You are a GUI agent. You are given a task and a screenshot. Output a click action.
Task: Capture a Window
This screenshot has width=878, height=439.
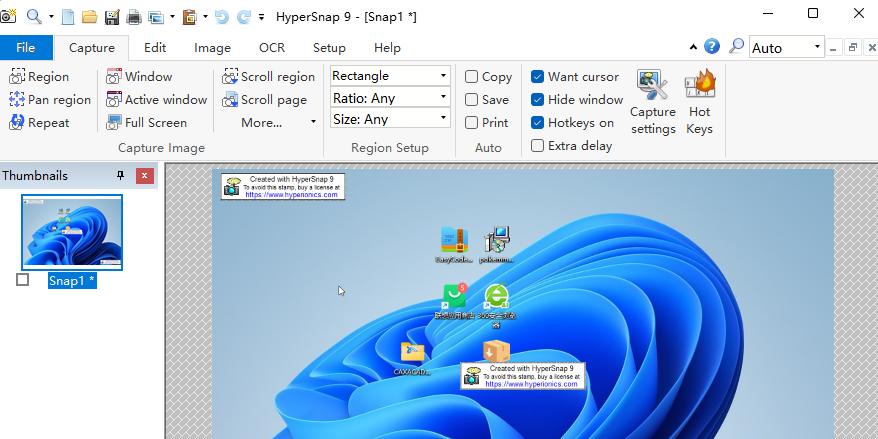pos(139,77)
